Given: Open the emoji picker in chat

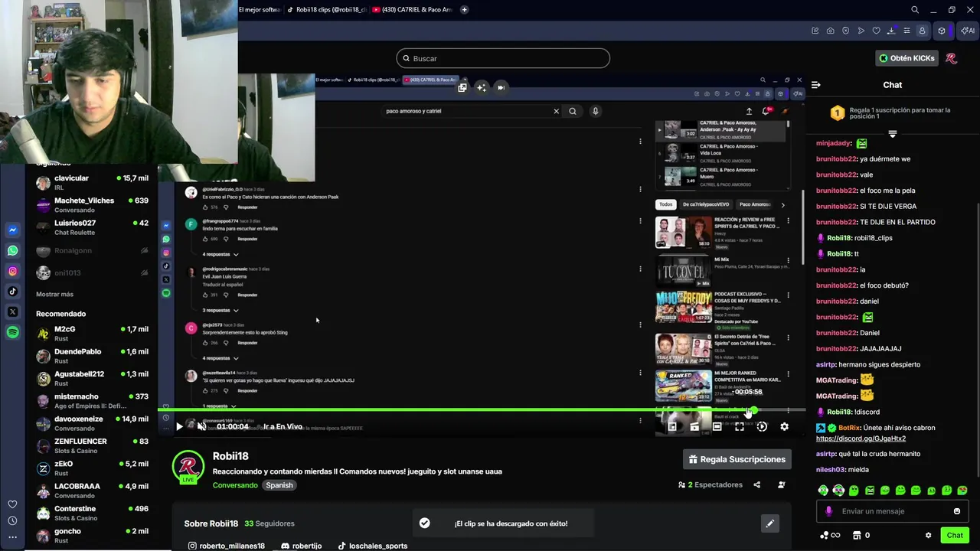Looking at the screenshot, I should coord(956,511).
